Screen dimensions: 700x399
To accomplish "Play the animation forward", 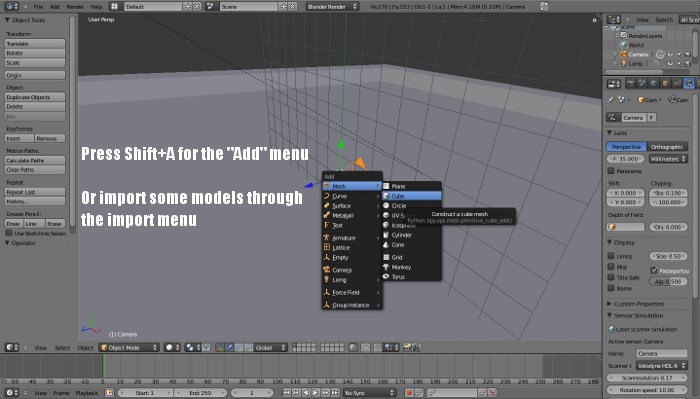I will (x=316, y=393).
